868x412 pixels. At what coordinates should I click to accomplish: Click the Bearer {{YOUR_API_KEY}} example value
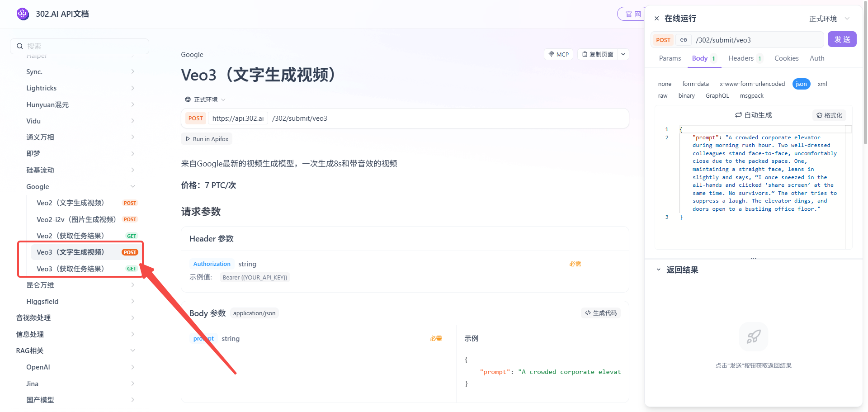point(255,278)
